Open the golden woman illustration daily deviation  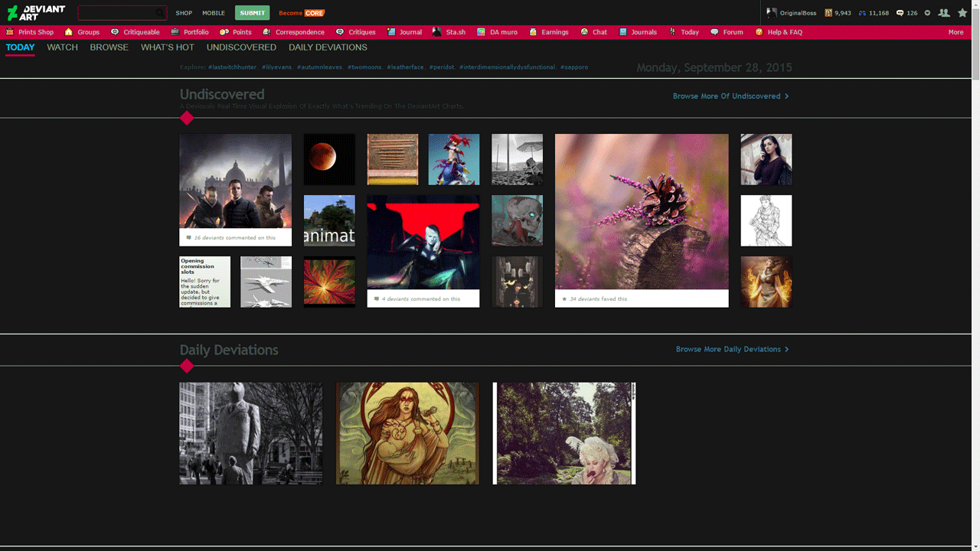click(407, 433)
